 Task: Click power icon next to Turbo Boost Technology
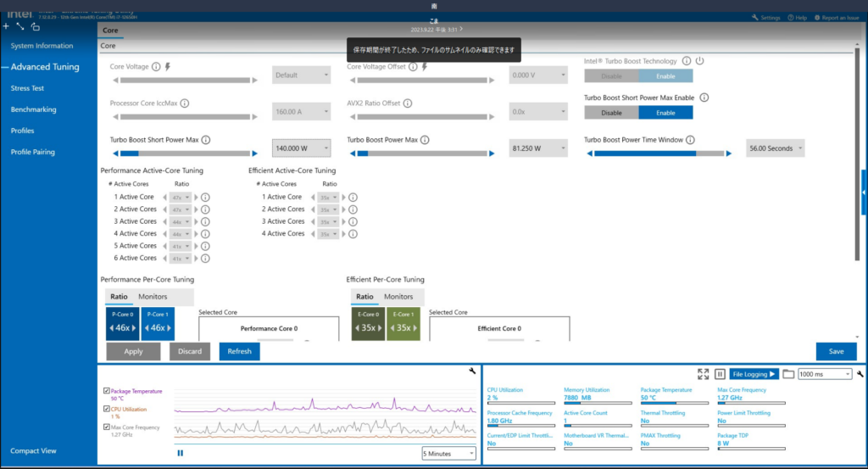click(699, 61)
